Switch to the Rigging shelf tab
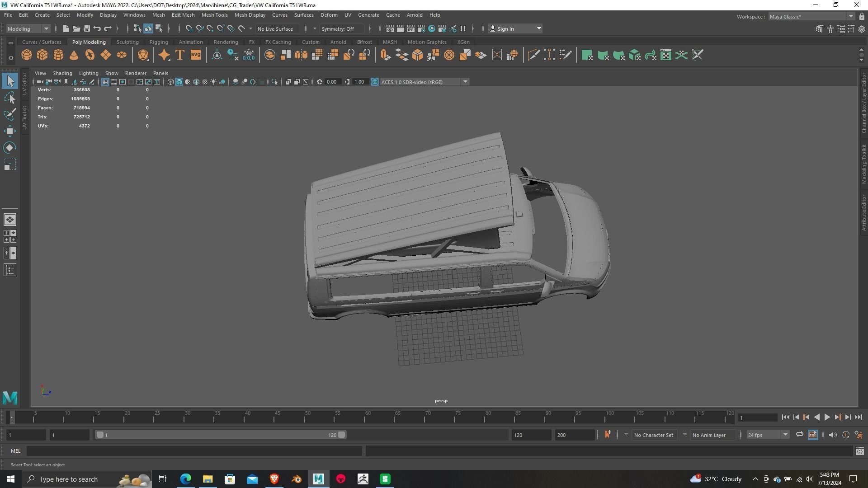This screenshot has height=488, width=868. tap(159, 42)
